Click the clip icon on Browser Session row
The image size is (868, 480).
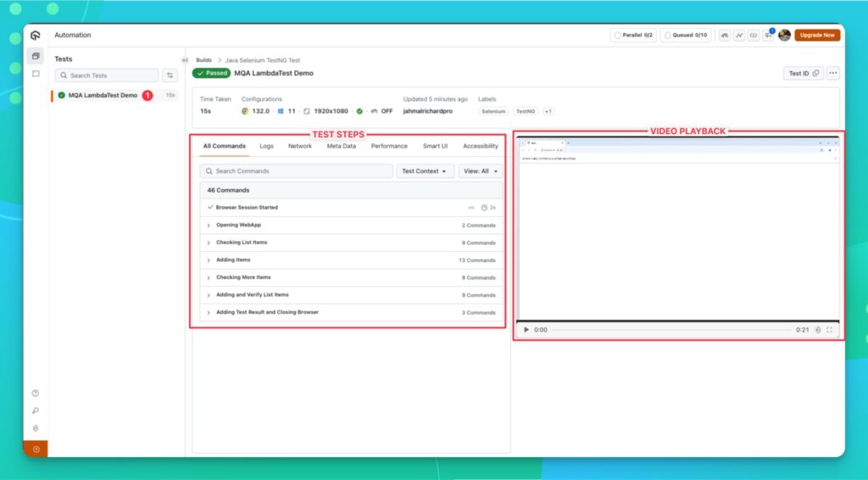coord(471,208)
